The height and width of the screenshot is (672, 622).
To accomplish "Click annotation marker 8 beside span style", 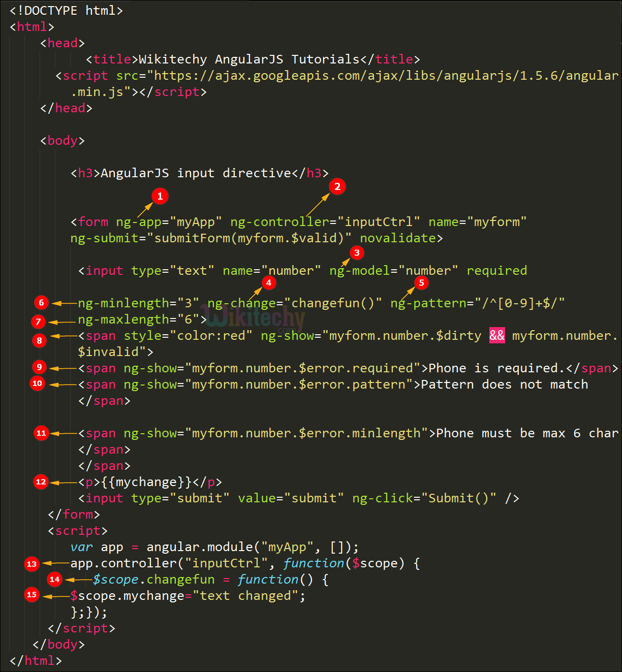I will (40, 340).
